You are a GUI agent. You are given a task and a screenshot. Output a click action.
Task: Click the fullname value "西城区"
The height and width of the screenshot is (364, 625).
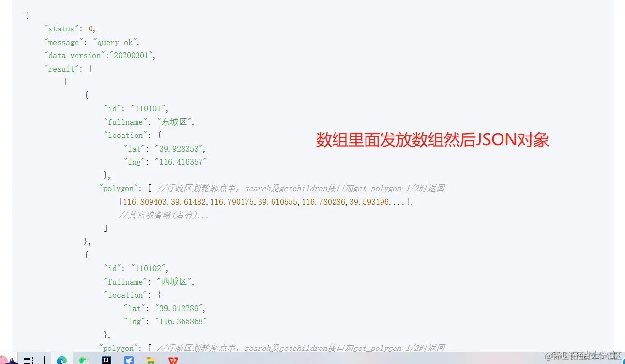click(x=175, y=282)
